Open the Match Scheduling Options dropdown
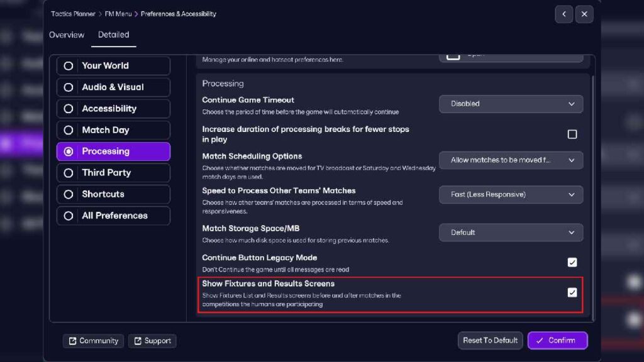This screenshot has height=362, width=644. tap(511, 160)
